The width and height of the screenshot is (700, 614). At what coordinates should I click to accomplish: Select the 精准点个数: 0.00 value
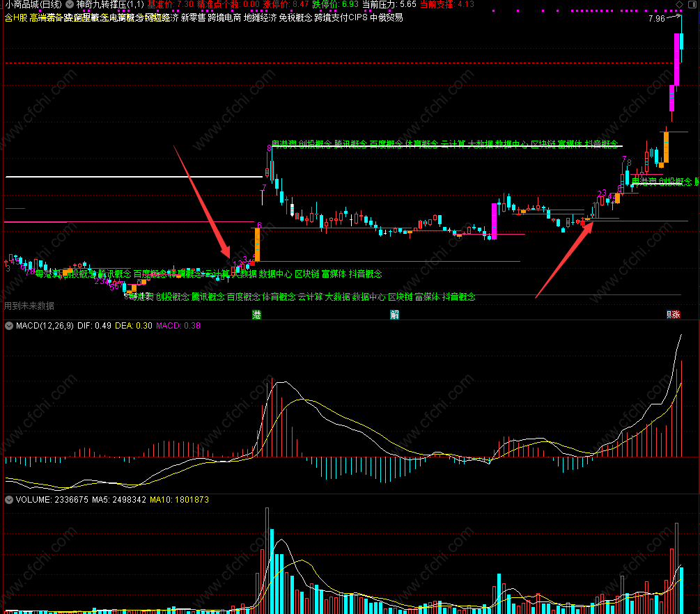pos(228,4)
